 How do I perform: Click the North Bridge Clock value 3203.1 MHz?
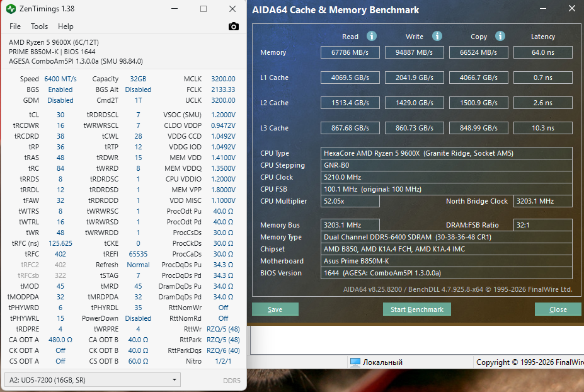point(542,201)
